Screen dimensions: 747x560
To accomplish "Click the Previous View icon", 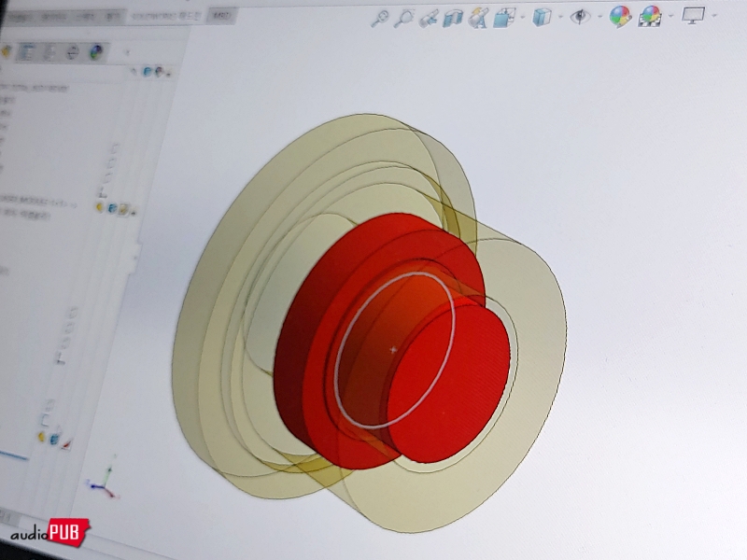I will coord(429,19).
